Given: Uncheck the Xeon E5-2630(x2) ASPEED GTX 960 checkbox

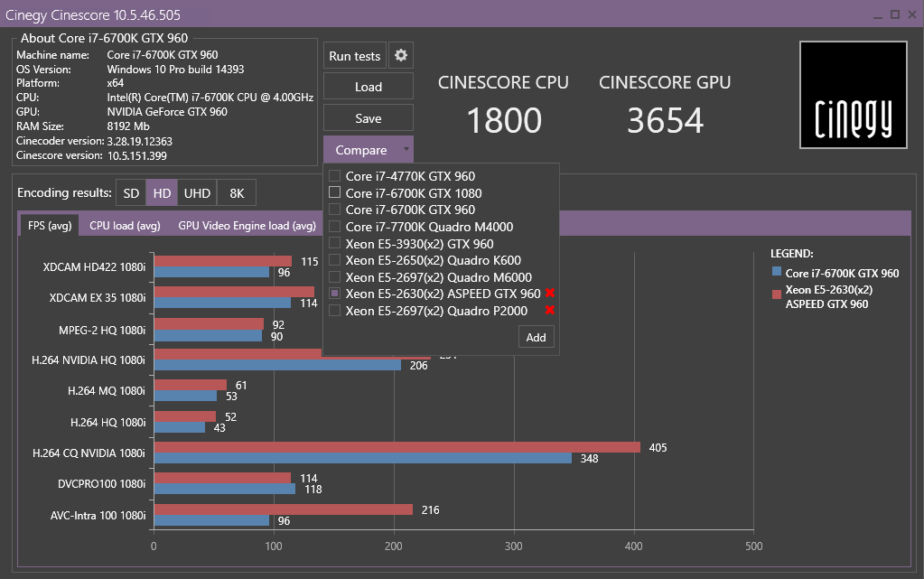Looking at the screenshot, I should pyautogui.click(x=335, y=294).
